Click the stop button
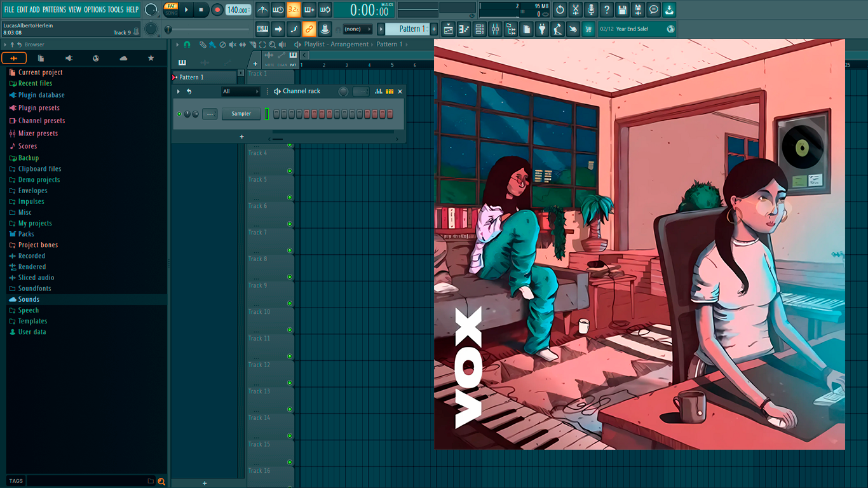 point(201,10)
